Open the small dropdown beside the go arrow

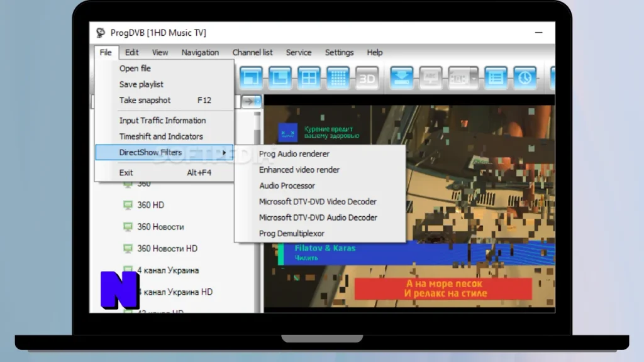258,101
